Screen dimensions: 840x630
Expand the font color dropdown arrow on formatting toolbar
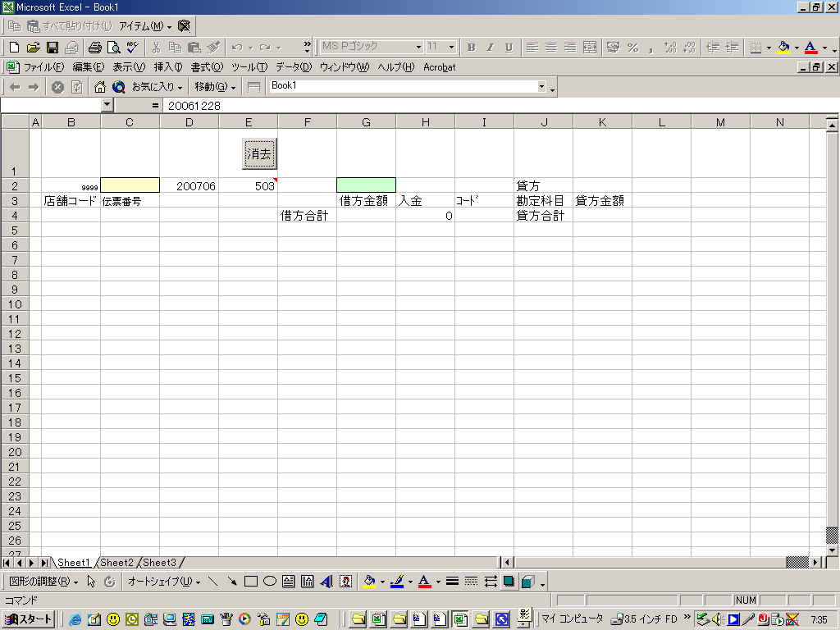click(x=824, y=48)
